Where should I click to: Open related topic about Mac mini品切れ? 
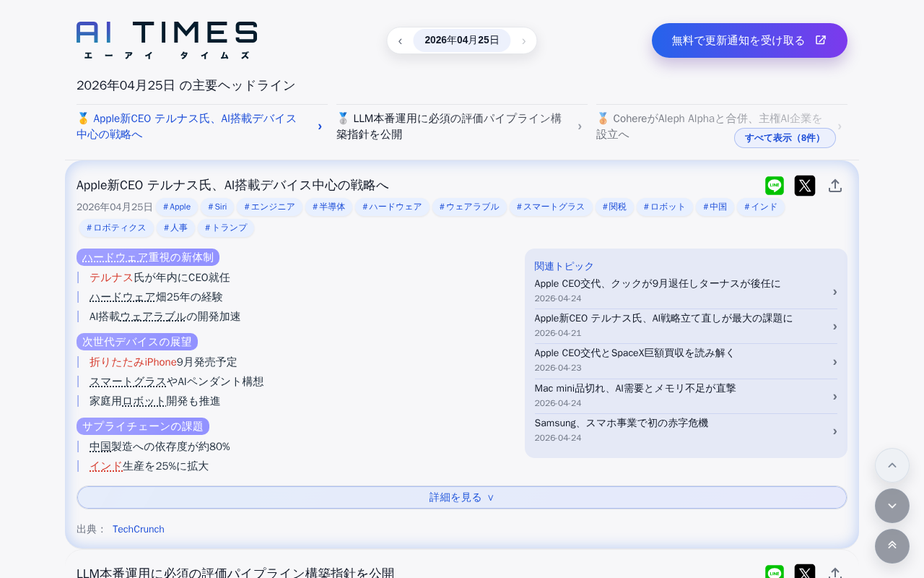(686, 395)
